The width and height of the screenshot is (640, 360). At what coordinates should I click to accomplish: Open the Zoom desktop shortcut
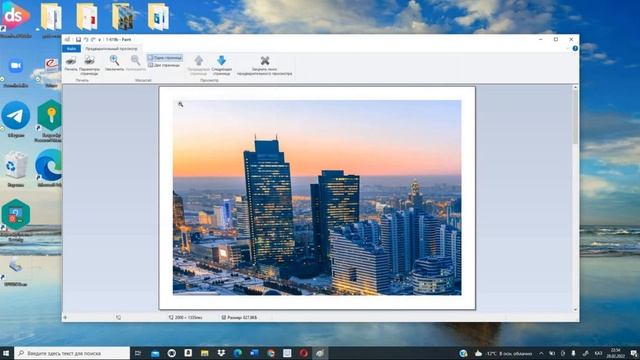(16, 70)
